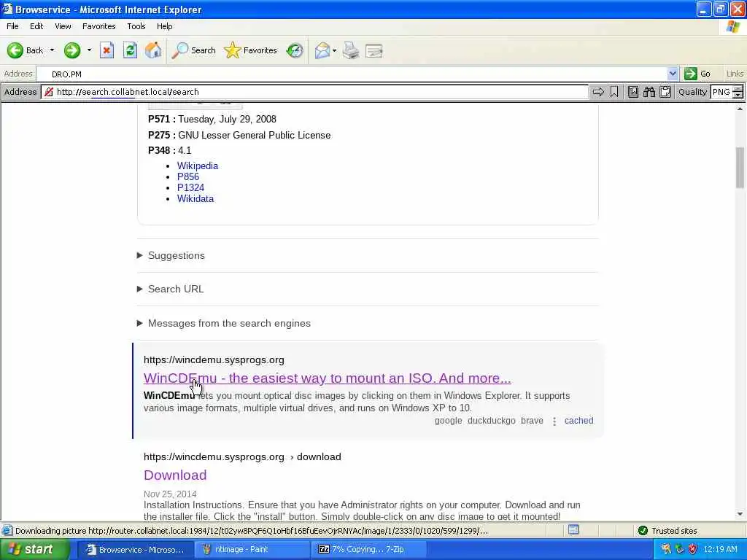This screenshot has width=747, height=560.
Task: Click the Nov 25, 2014 date text
Action: [x=170, y=494]
